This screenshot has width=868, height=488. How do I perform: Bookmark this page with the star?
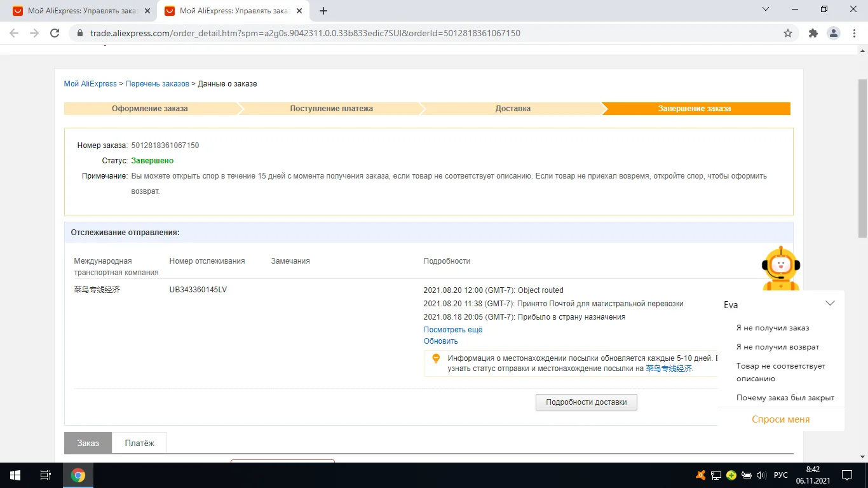(x=788, y=33)
